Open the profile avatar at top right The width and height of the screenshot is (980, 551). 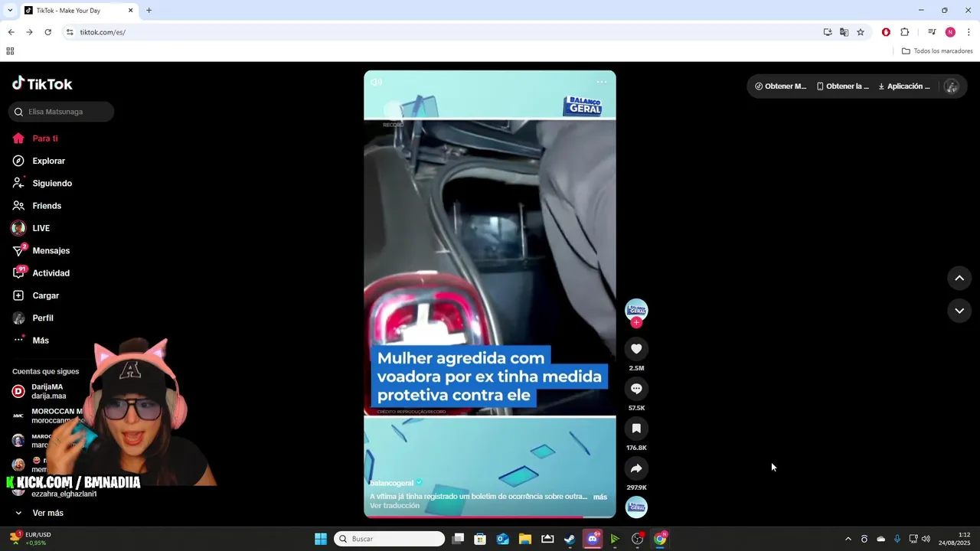pyautogui.click(x=952, y=86)
